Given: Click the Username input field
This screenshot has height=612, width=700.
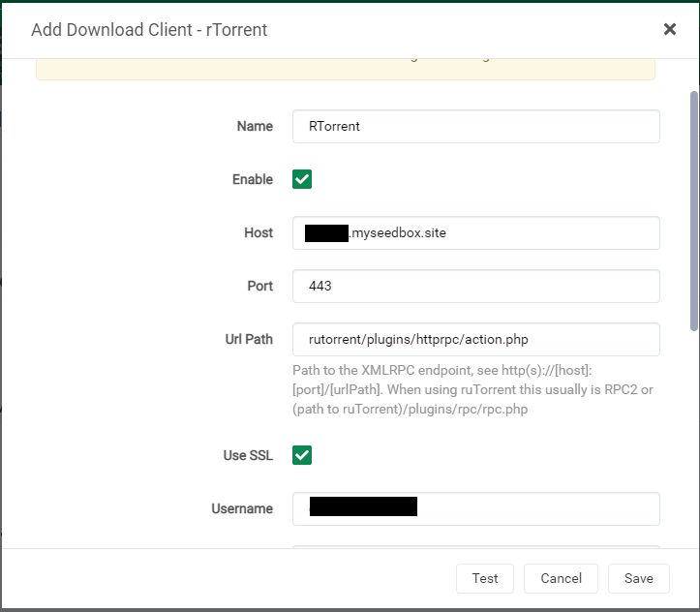Looking at the screenshot, I should (476, 509).
